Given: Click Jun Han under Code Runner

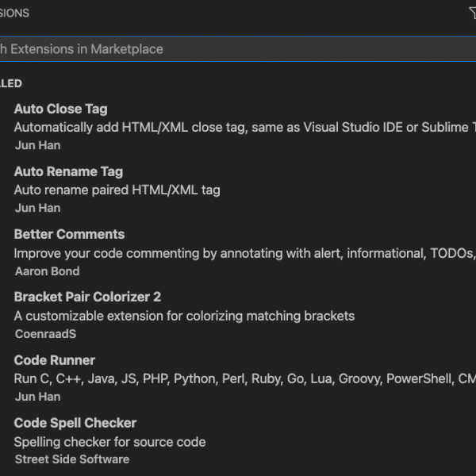Looking at the screenshot, I should 37,397.
